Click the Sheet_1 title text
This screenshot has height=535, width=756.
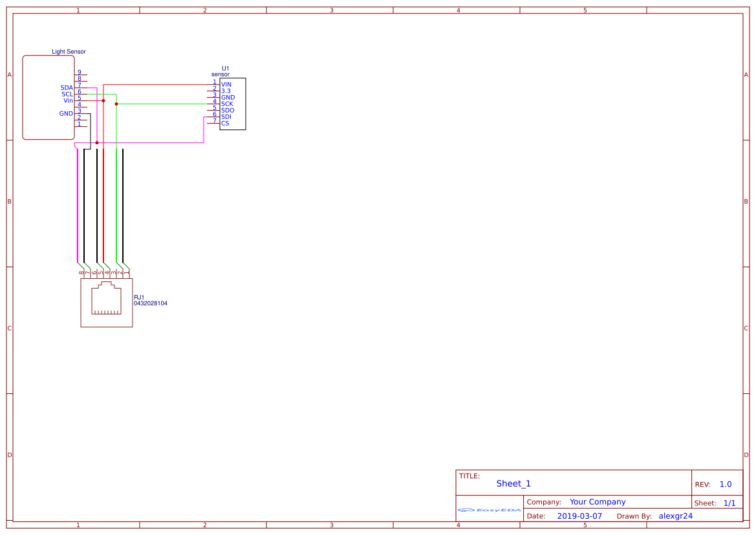pyautogui.click(x=512, y=483)
